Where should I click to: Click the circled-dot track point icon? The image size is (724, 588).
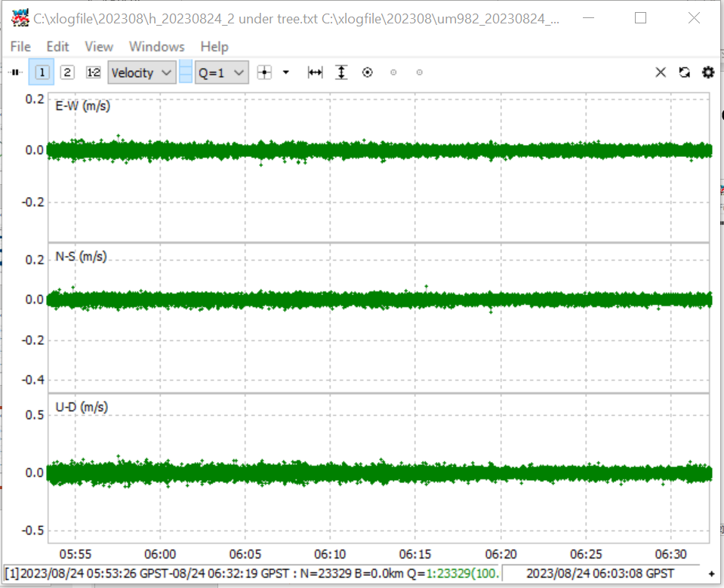pyautogui.click(x=368, y=72)
